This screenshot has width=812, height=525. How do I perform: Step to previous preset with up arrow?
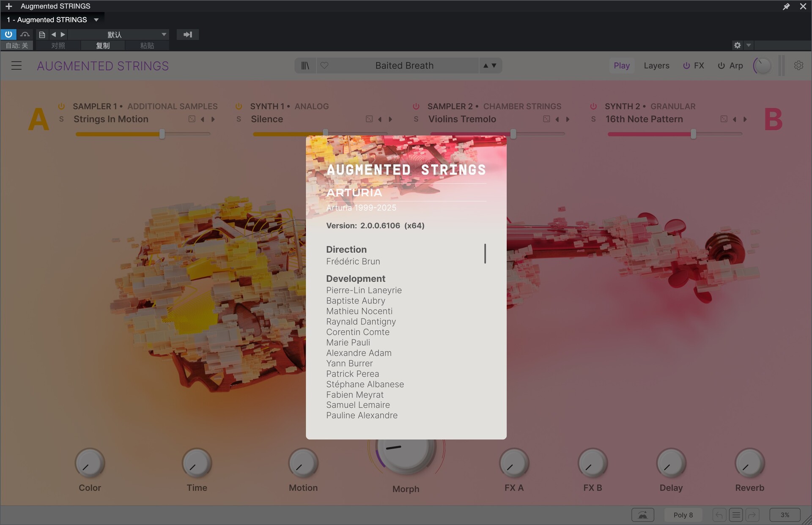[486, 66]
